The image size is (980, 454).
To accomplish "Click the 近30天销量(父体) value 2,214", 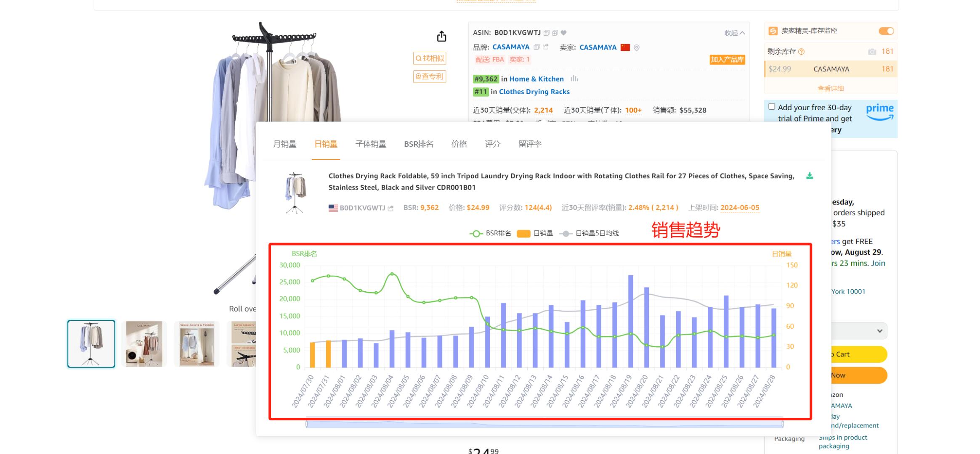I will click(x=543, y=111).
